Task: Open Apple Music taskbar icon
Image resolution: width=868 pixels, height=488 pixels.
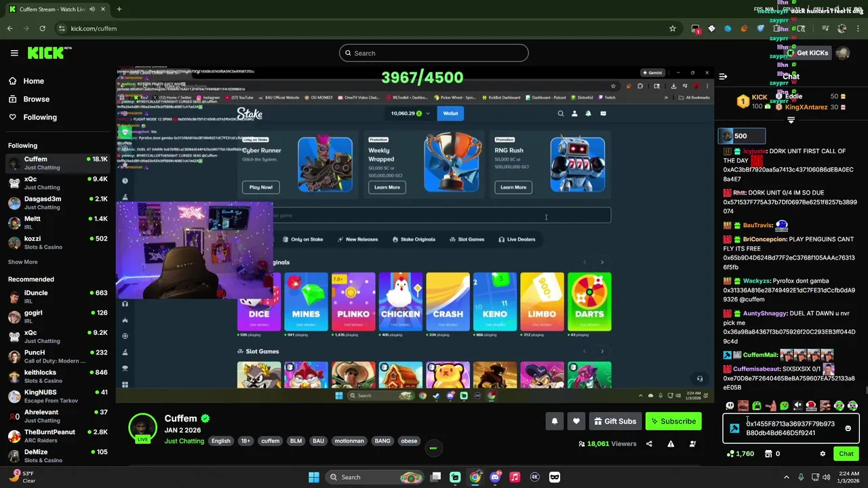Action: [515, 477]
